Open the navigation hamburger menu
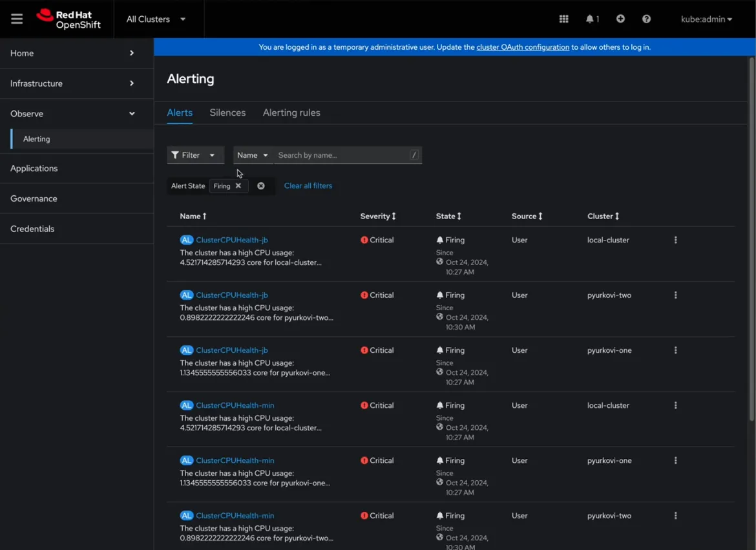 [x=17, y=19]
